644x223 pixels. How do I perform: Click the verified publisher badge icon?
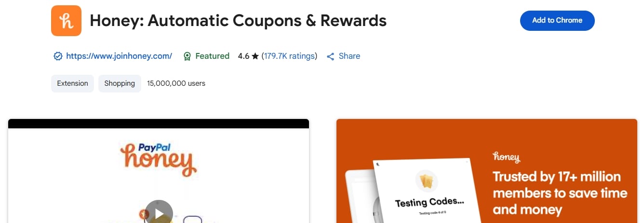pos(58,56)
